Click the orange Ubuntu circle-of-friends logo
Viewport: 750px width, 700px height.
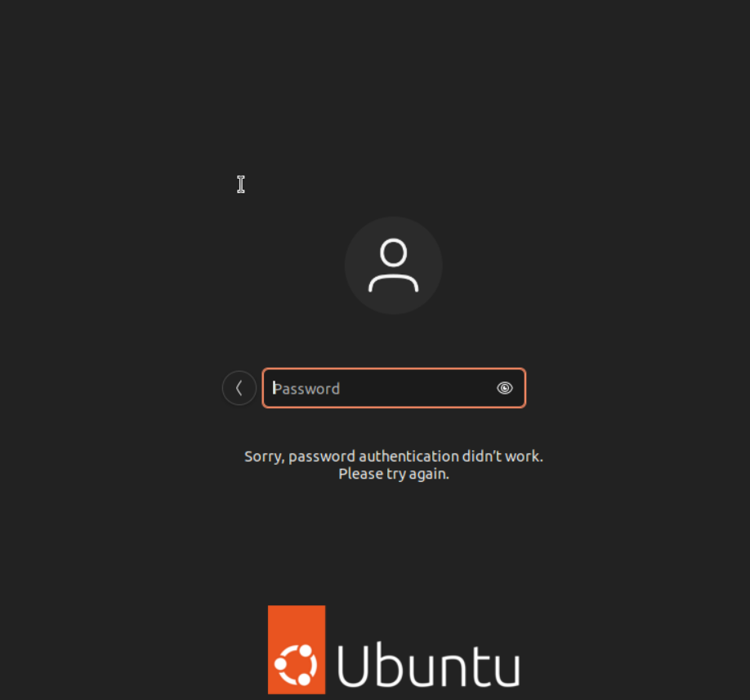[x=297, y=649]
